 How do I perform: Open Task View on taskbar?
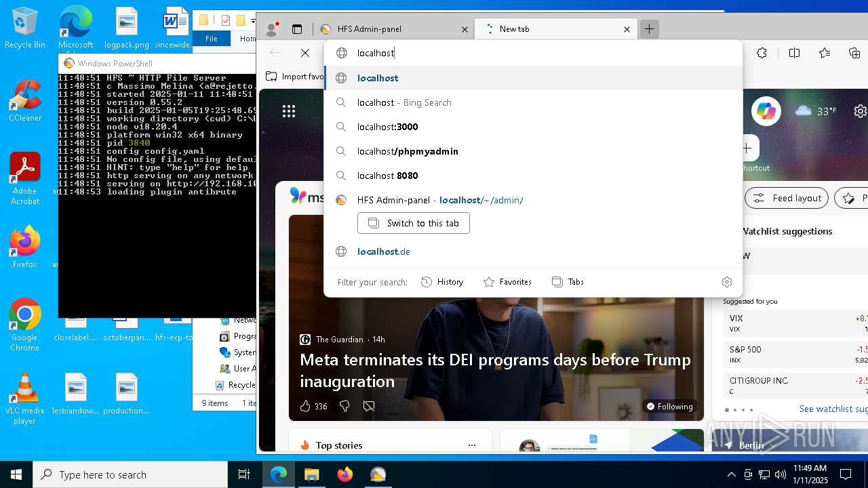point(244,474)
